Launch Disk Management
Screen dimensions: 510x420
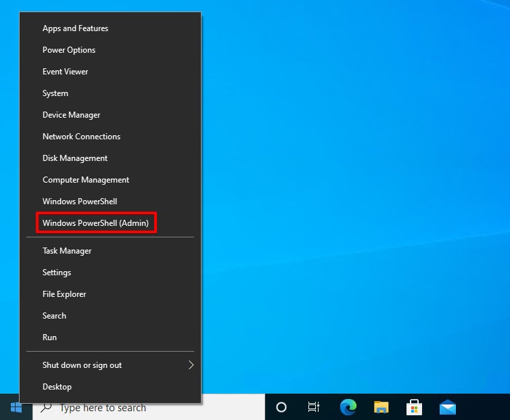75,158
